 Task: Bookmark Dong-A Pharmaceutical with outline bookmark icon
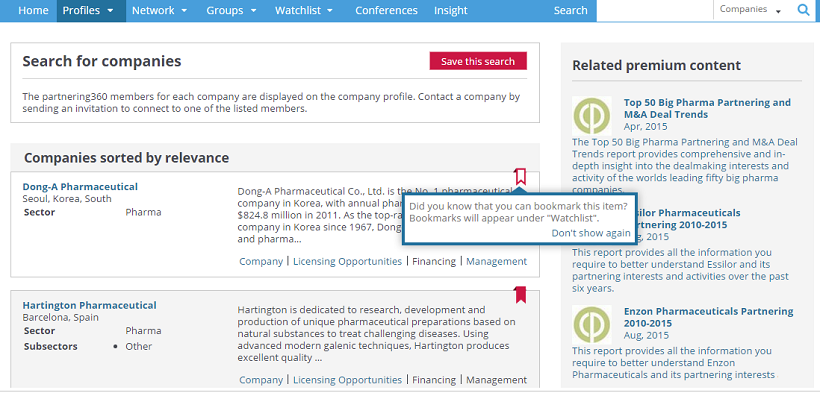520,176
